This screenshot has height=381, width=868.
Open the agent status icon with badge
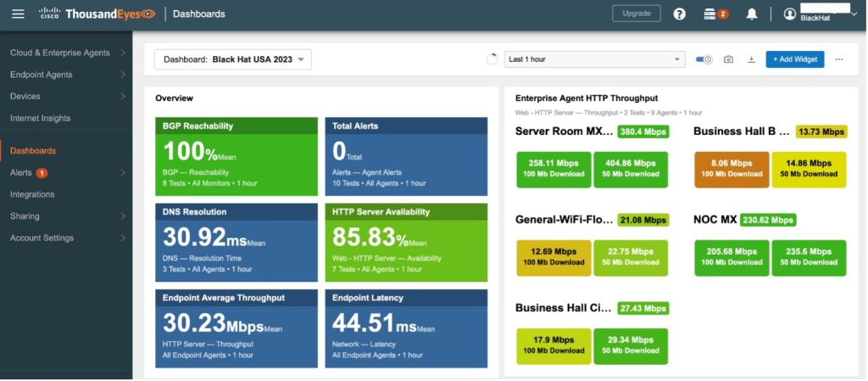[712, 14]
